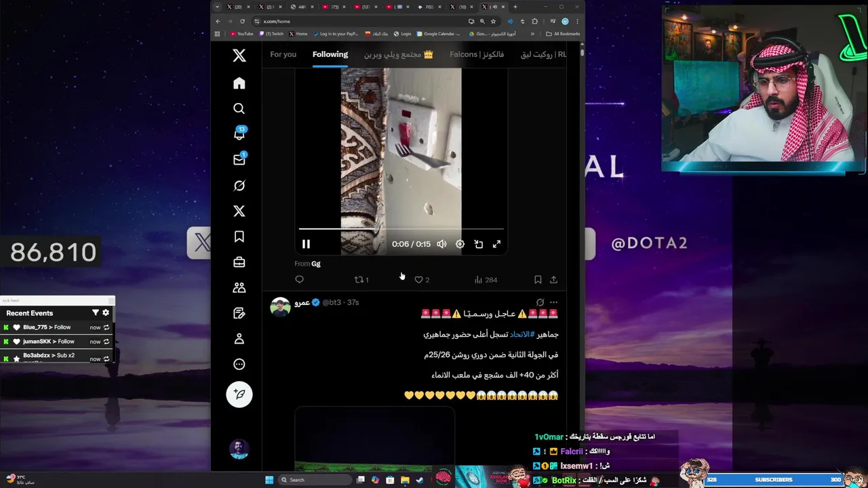This screenshot has height=488, width=868.
Task: Open the three-dot menu on عمرو's post
Action: coord(553,302)
